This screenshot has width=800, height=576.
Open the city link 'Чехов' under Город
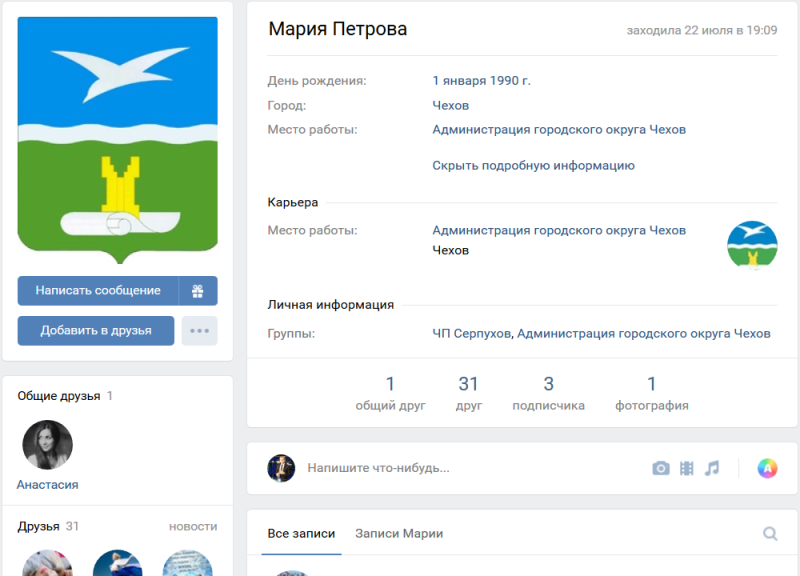tap(451, 106)
